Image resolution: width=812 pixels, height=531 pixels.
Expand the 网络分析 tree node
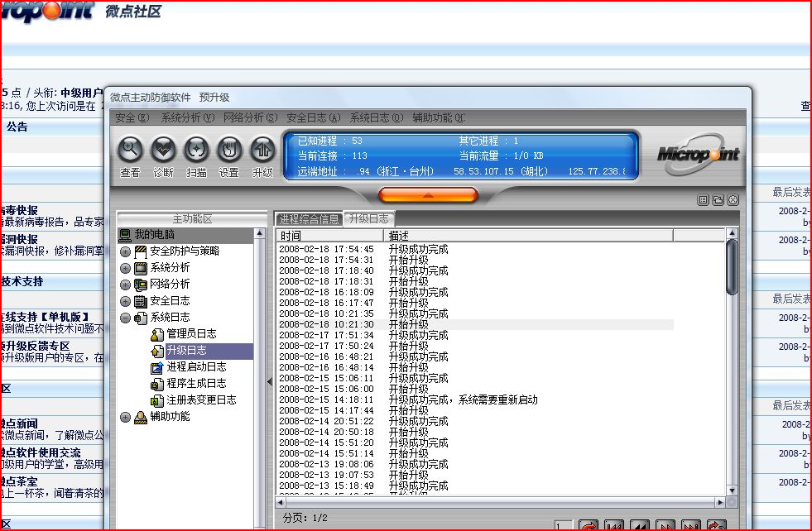pos(125,285)
